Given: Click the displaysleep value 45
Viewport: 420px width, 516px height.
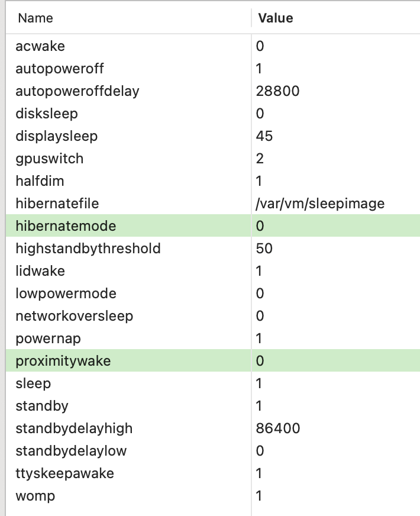Looking at the screenshot, I should coord(264,136).
